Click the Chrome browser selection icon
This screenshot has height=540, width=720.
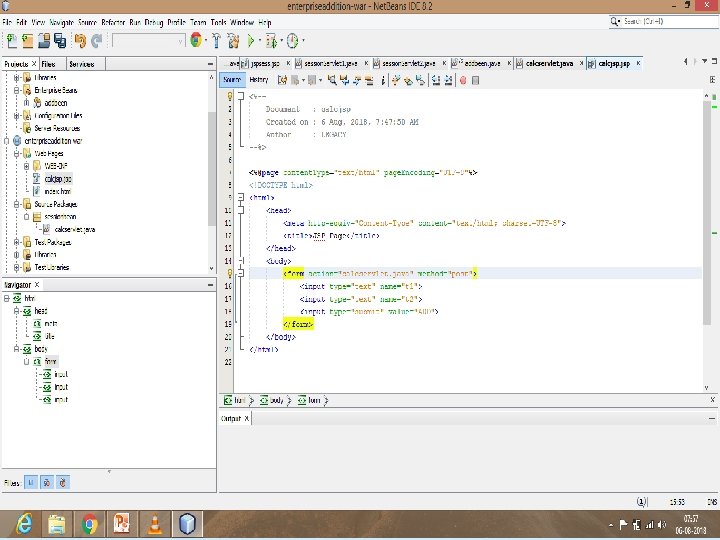196,40
